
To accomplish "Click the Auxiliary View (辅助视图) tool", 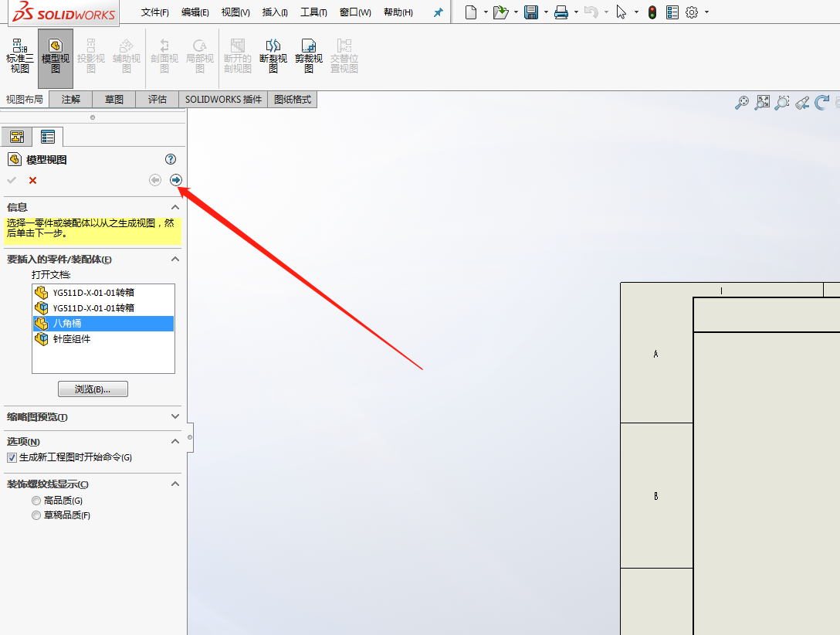I will point(127,56).
